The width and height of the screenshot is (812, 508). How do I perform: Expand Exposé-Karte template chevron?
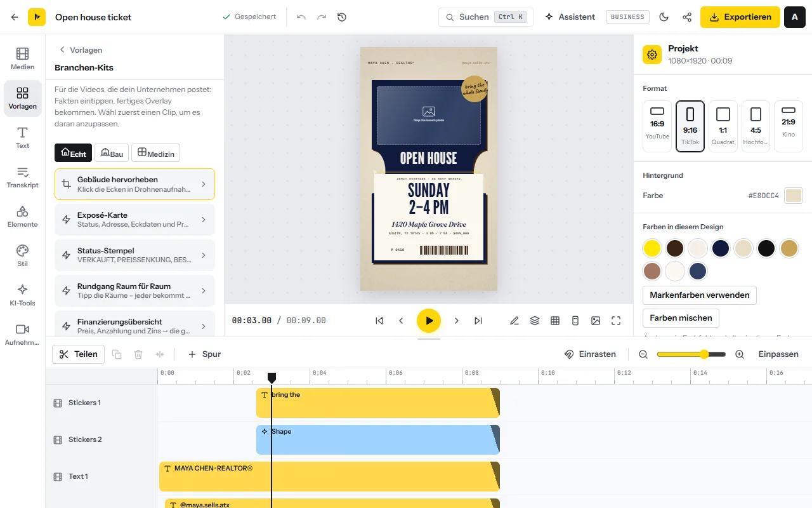[x=204, y=220]
